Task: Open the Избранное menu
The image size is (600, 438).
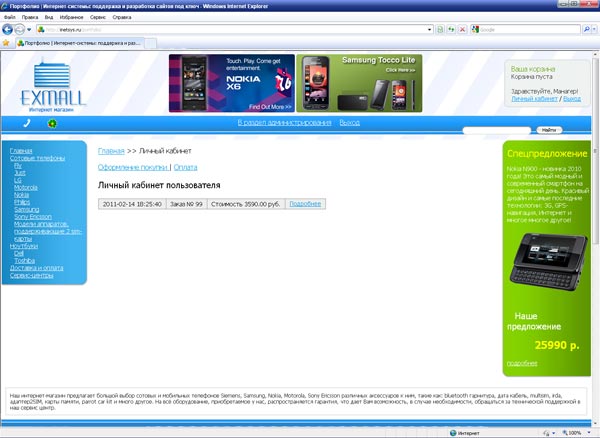Action: 72,17
